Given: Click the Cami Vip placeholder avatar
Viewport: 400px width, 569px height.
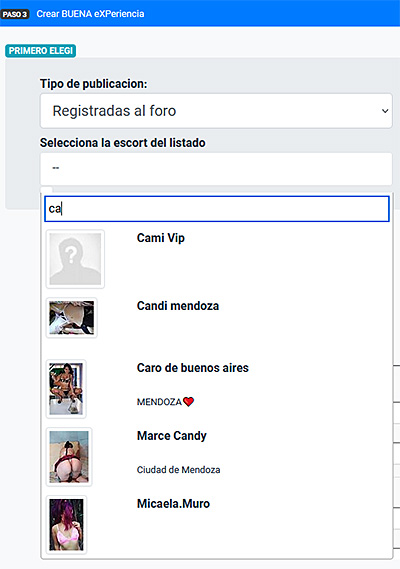Looking at the screenshot, I should [75, 259].
